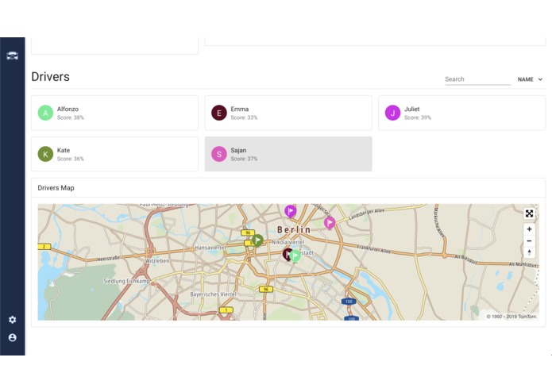This screenshot has height=392, width=552.
Task: Click Juliet's purple avatar
Action: coord(392,113)
